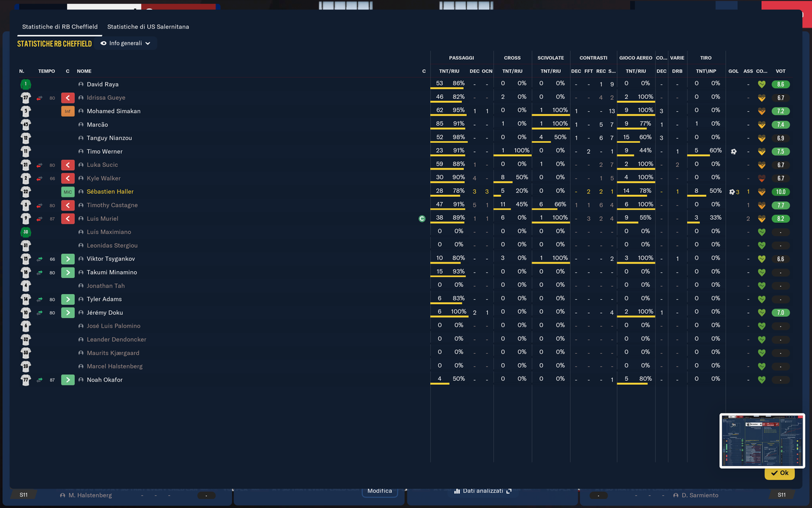The width and height of the screenshot is (812, 508).
Task: Click the refresh icon next to Dati analizzati
Action: tap(509, 491)
